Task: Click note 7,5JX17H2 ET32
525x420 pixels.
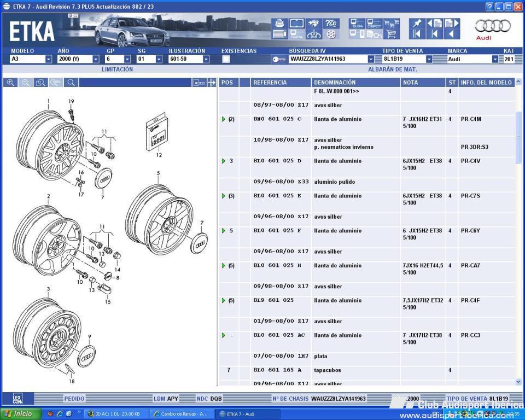Action: pos(423,300)
